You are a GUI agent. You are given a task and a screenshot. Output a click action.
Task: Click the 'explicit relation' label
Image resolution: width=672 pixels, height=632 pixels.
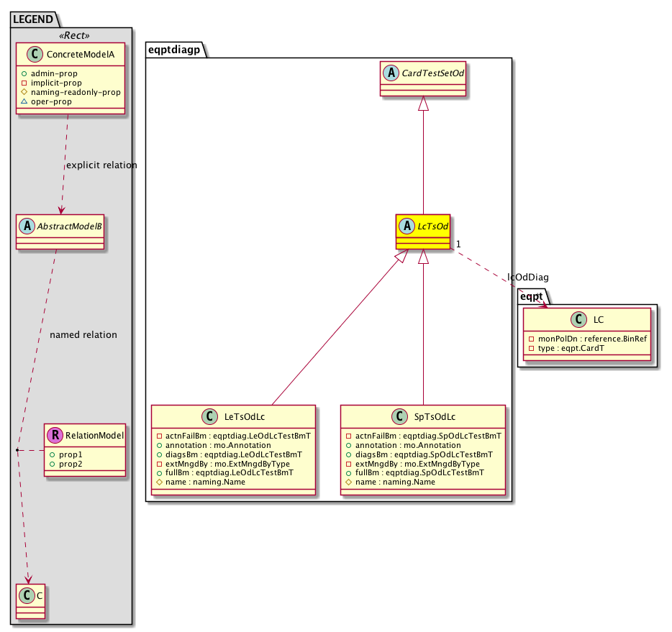[101, 165]
